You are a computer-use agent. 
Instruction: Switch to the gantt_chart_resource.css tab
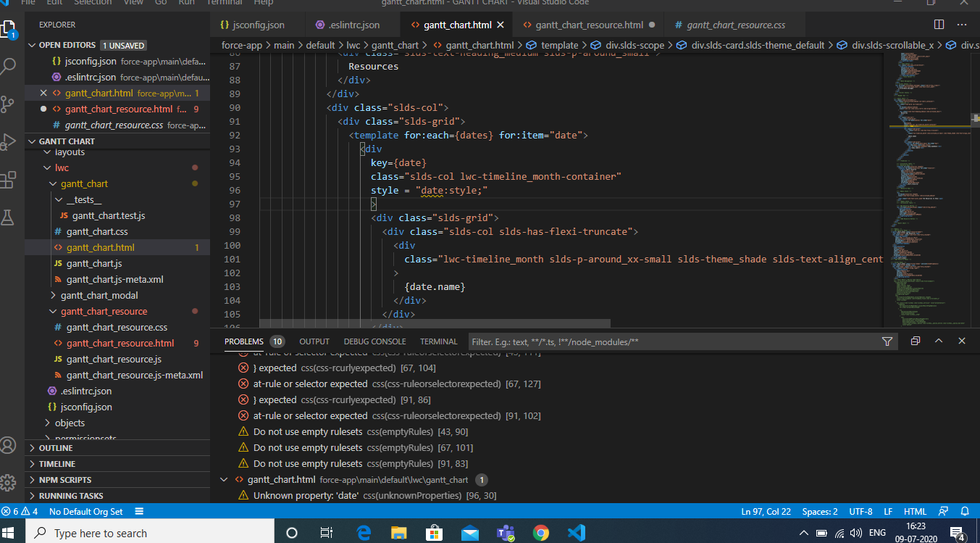click(735, 25)
